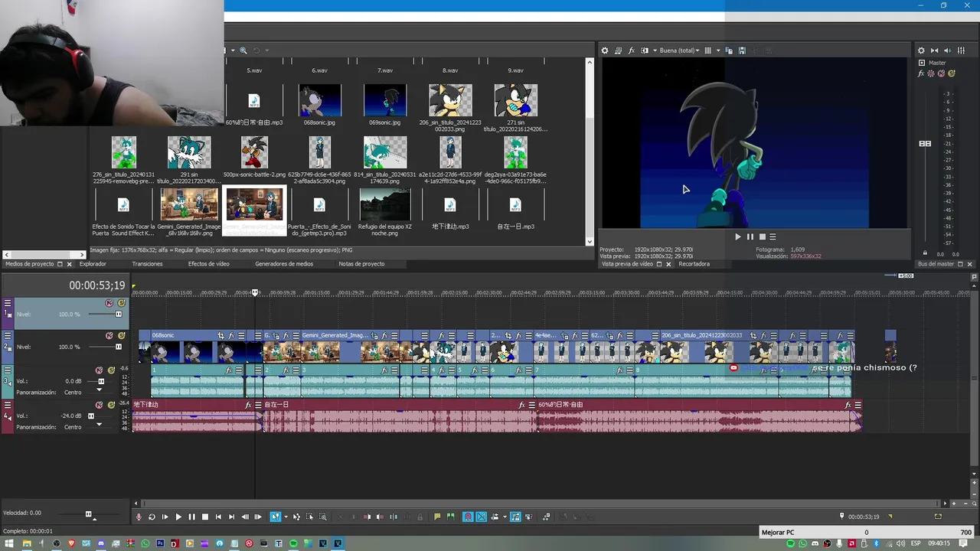The width and height of the screenshot is (980, 551).
Task: Switch to Notas de proyecto tab
Action: [361, 264]
